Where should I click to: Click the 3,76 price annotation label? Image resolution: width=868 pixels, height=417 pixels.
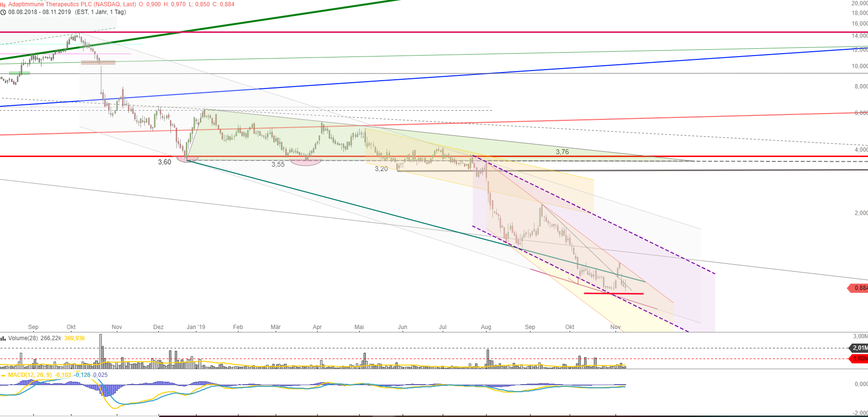click(562, 152)
